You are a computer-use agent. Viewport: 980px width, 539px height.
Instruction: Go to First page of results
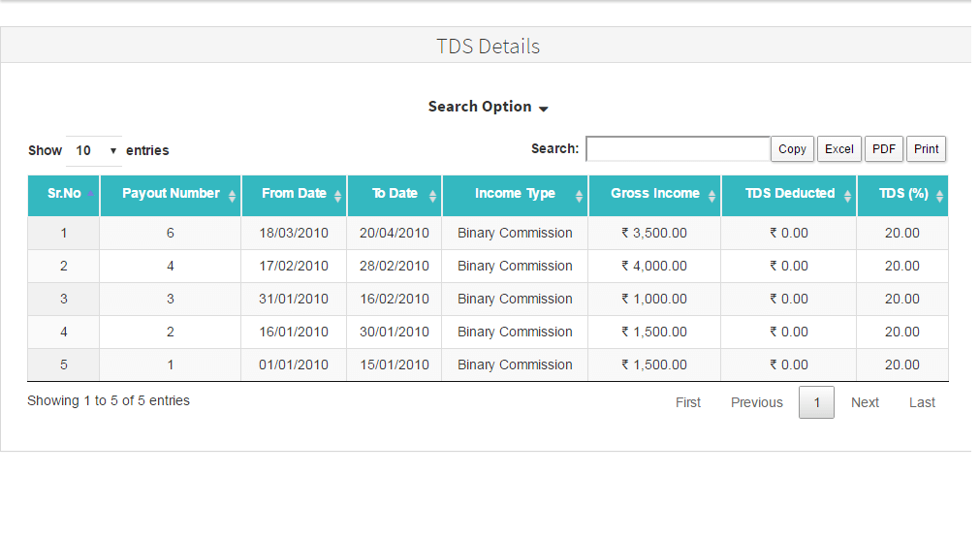(688, 402)
